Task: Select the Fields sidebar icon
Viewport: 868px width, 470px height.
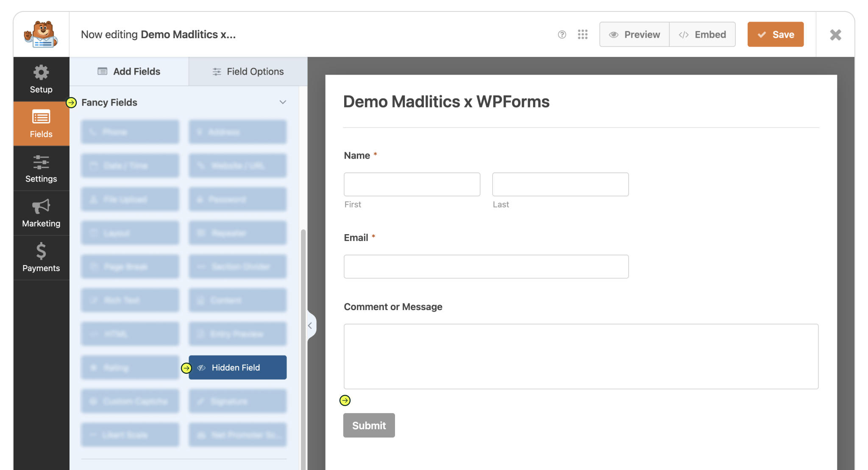Action: pyautogui.click(x=41, y=123)
